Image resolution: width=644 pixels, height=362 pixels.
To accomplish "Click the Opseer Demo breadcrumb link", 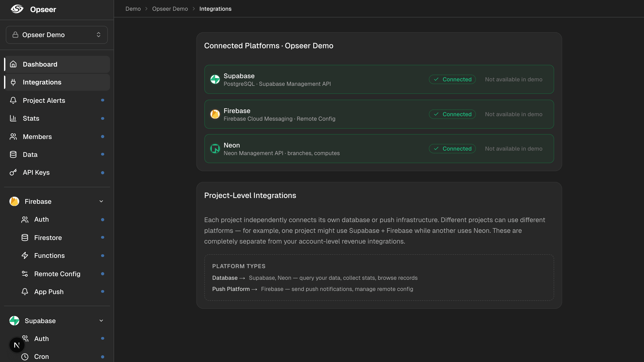I will pos(170,9).
